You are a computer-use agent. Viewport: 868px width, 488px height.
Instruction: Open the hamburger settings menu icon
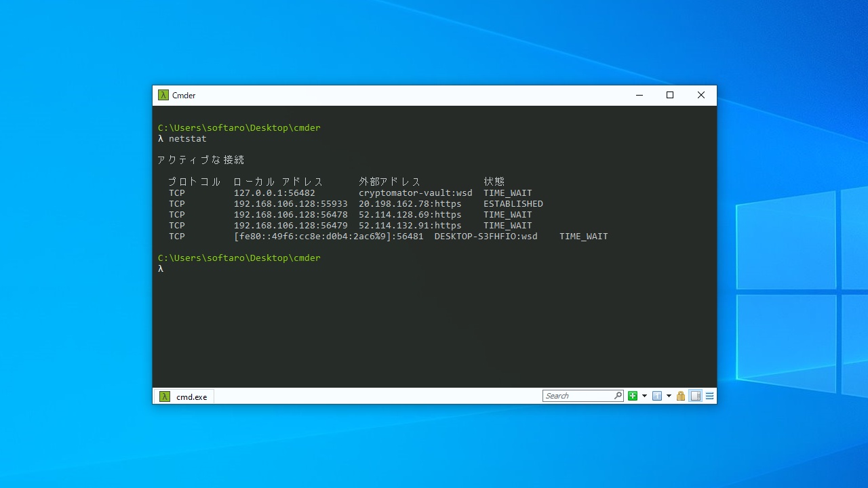click(710, 396)
